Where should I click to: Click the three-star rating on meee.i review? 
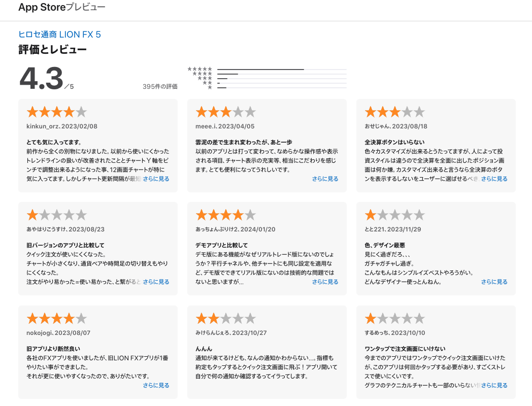pos(225,112)
